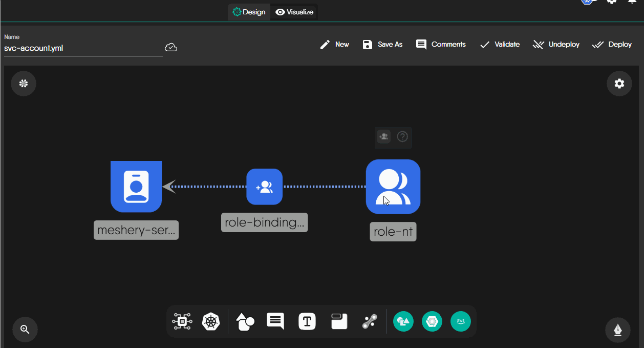The image size is (644, 348).
Task: Click the cloud sync icon beside name
Action: [x=171, y=48]
